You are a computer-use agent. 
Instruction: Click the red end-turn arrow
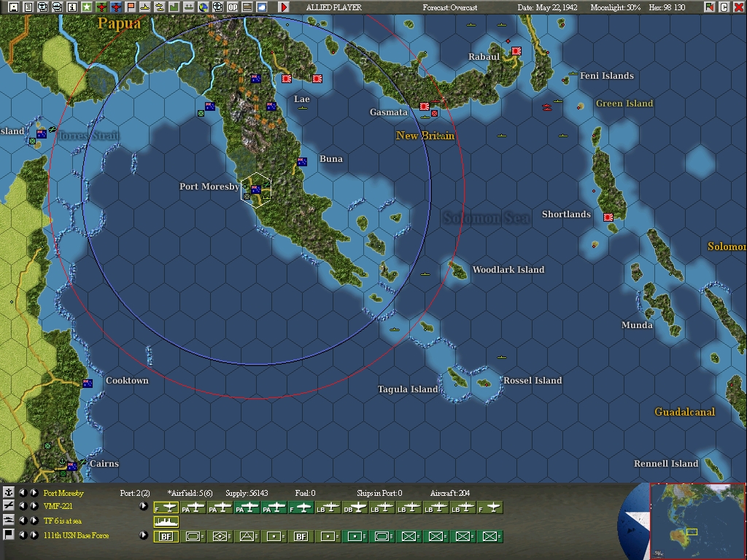pos(284,7)
